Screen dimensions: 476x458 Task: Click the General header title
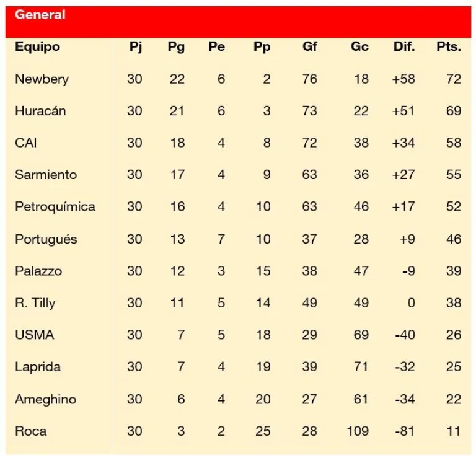point(40,15)
